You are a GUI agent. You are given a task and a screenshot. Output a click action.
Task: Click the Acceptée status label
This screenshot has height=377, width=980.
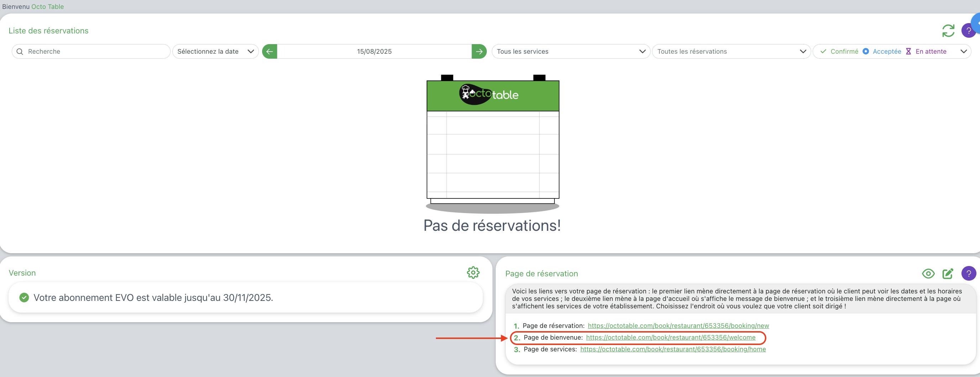[887, 51]
